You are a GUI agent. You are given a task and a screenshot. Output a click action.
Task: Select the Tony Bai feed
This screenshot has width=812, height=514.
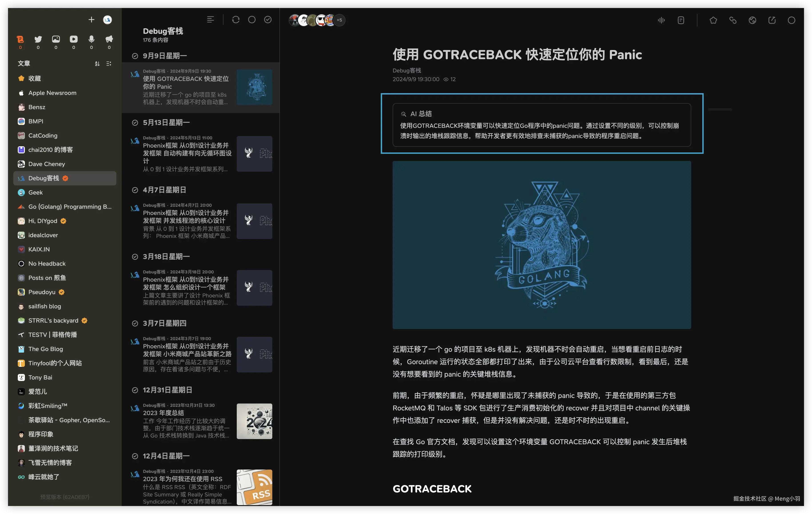[40, 377]
